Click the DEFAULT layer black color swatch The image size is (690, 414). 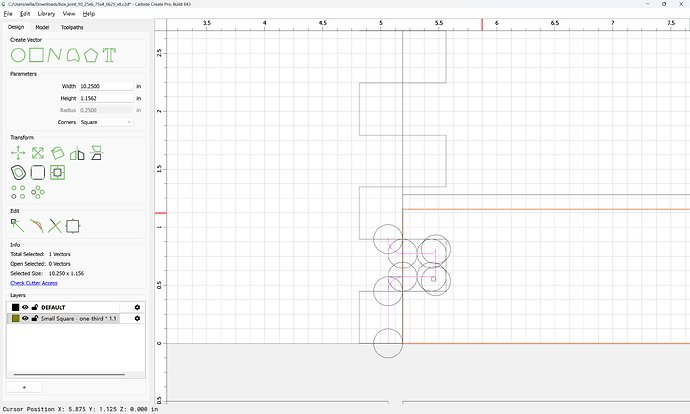pyautogui.click(x=15, y=307)
